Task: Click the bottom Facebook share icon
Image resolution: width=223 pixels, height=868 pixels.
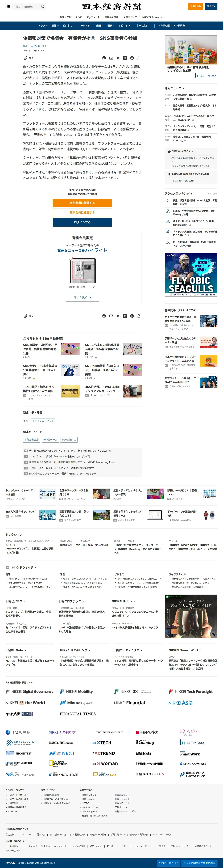Action: click(x=132, y=316)
